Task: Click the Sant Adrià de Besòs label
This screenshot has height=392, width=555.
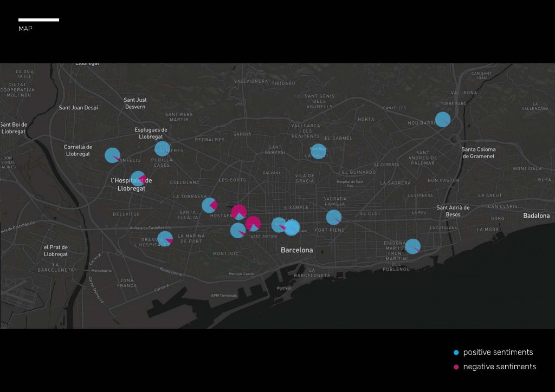Action: coord(453,211)
